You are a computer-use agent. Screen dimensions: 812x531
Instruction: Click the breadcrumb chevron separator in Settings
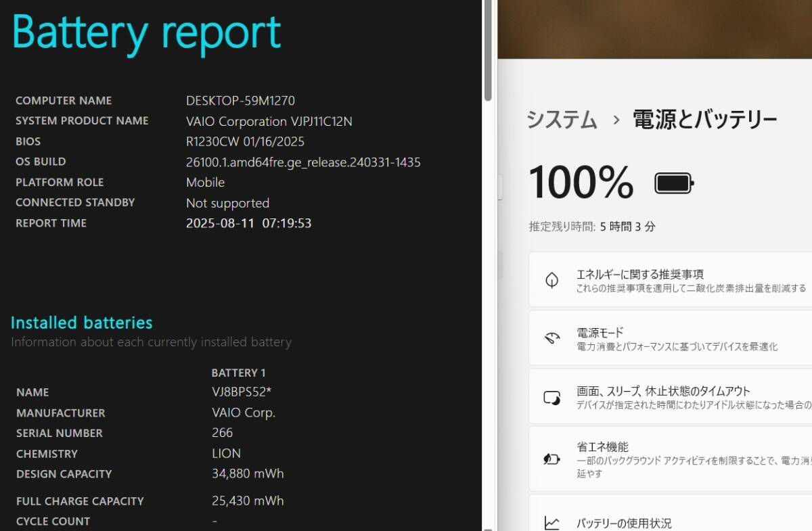616,120
